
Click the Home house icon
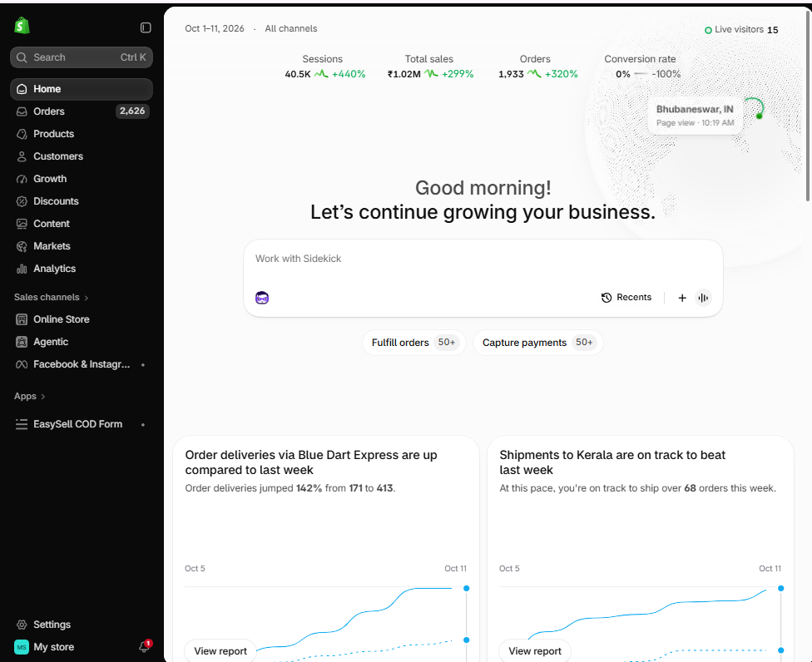click(22, 89)
